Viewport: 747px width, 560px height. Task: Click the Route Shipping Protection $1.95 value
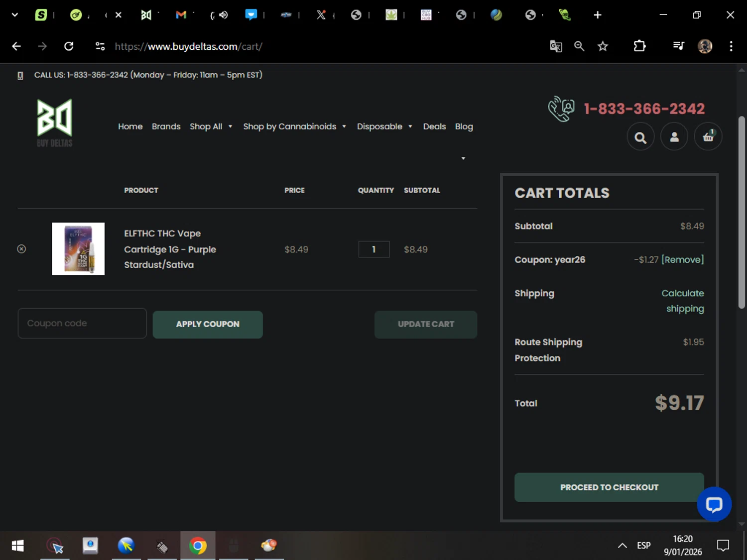click(x=693, y=342)
